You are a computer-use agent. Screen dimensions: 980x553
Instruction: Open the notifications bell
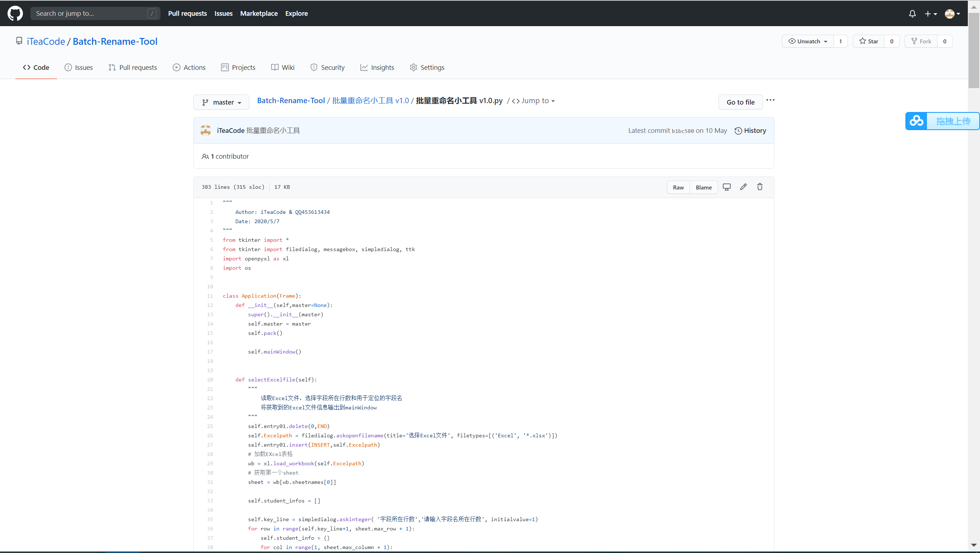pos(912,14)
